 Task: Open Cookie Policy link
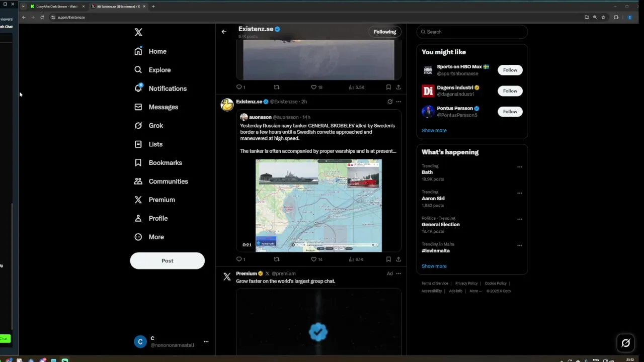coord(496,284)
